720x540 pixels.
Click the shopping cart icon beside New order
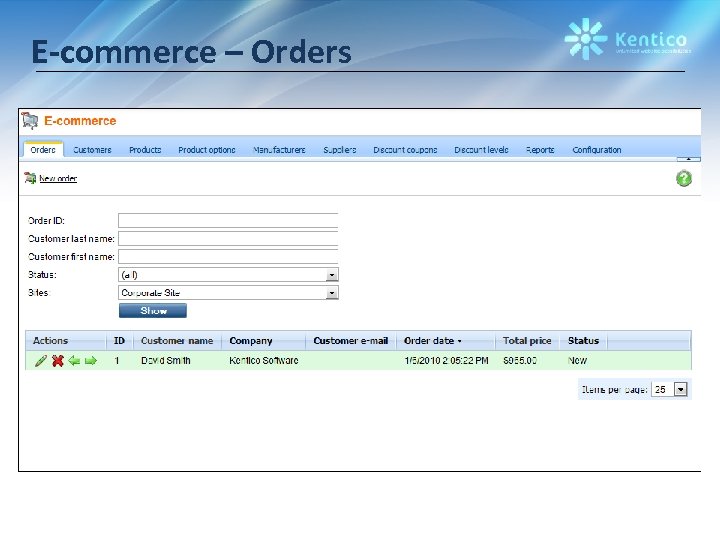[x=30, y=178]
